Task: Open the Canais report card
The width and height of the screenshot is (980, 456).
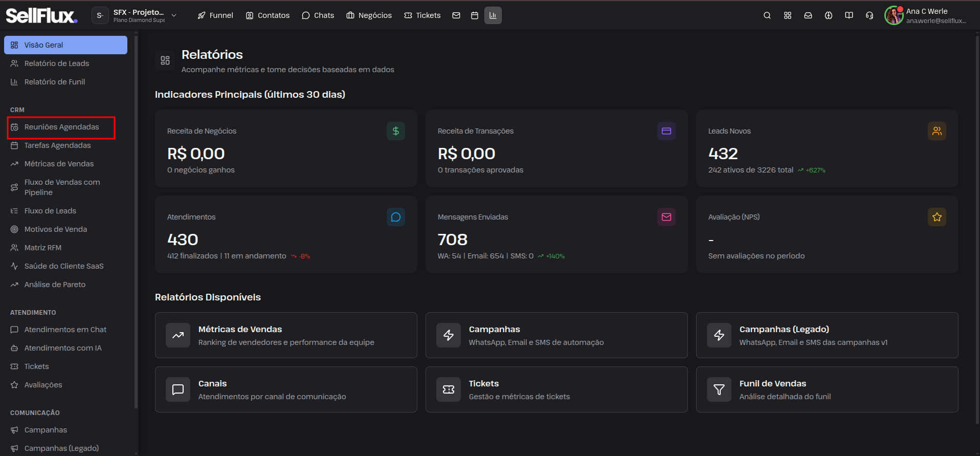Action: 286,389
